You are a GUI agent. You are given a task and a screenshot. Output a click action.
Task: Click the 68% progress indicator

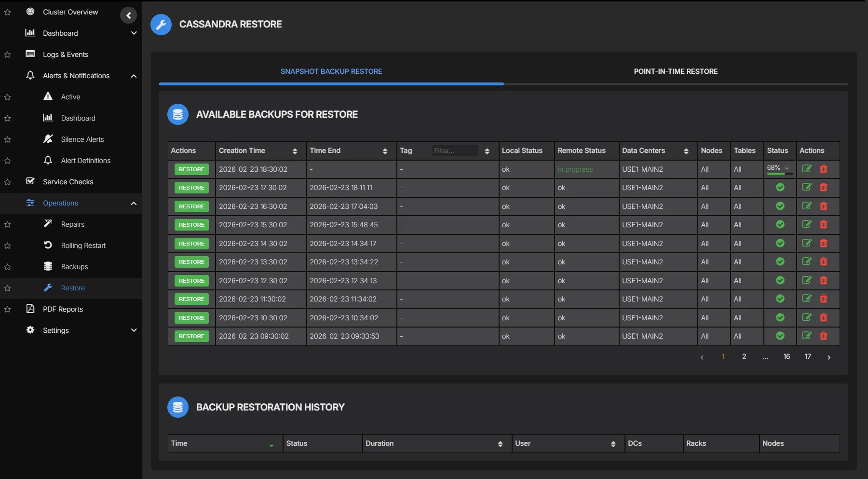point(778,169)
